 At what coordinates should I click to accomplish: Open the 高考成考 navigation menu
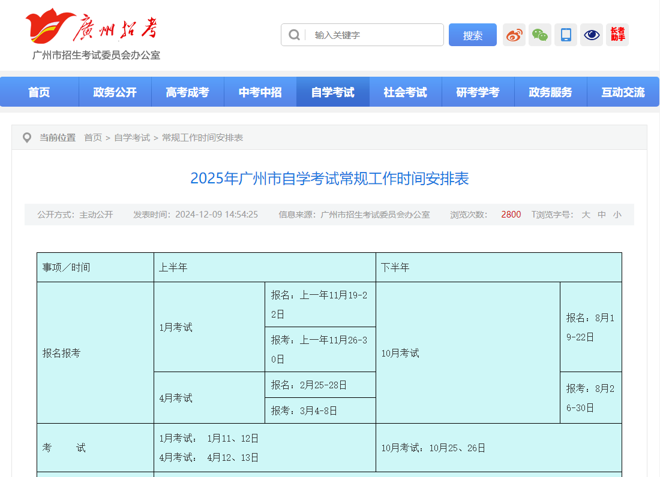tap(187, 92)
